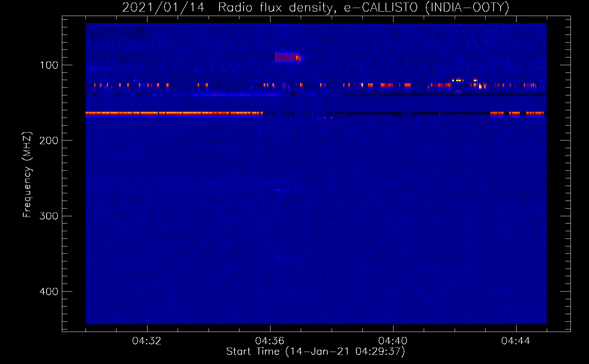Click the 100 frequency tick label
The width and height of the screenshot is (589, 364).
pyautogui.click(x=49, y=65)
